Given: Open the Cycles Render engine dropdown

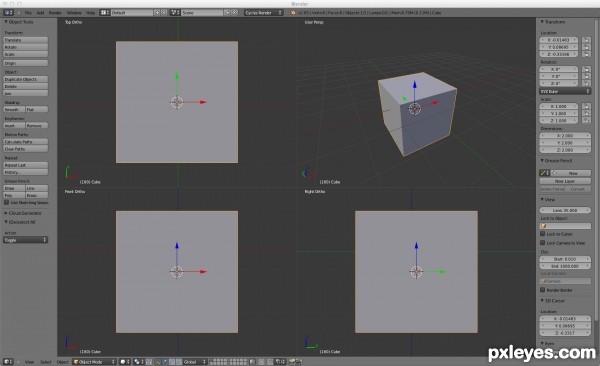Looking at the screenshot, I should 264,13.
